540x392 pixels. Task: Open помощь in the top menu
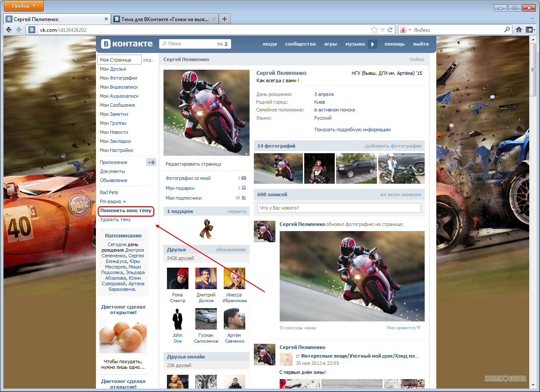[395, 44]
